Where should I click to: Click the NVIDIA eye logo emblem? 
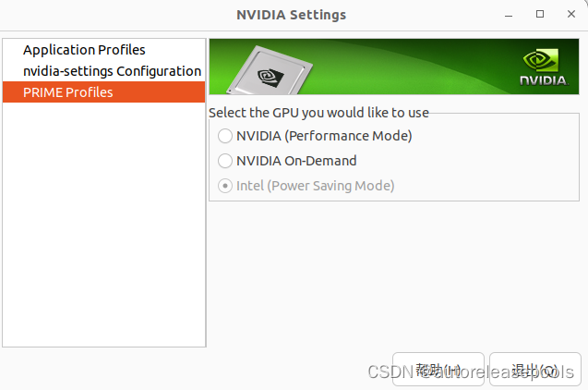coord(540,60)
